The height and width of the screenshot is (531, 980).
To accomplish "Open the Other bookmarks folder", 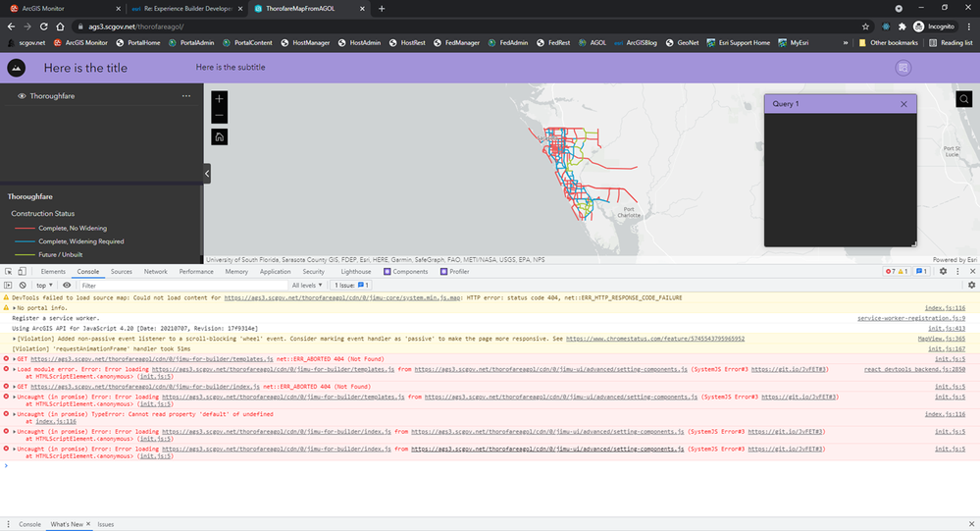I will (888, 42).
